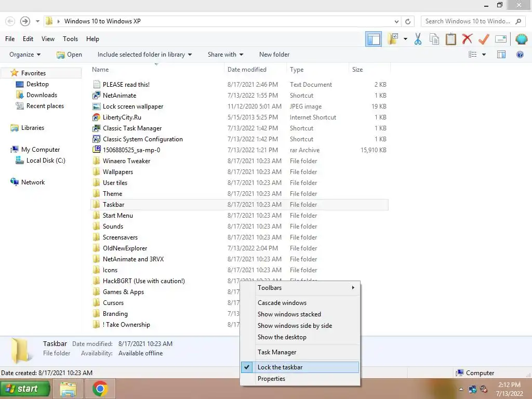Open Properties using the orange checkmark icon

point(484,39)
